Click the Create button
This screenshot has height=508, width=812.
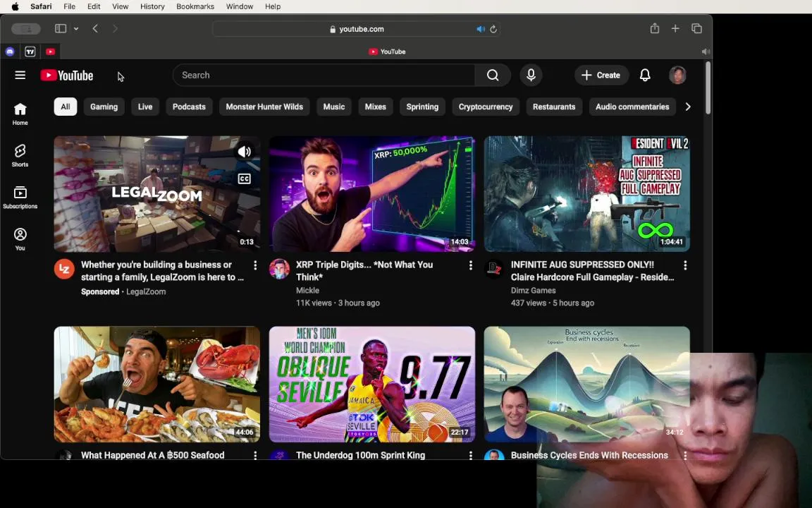601,75
